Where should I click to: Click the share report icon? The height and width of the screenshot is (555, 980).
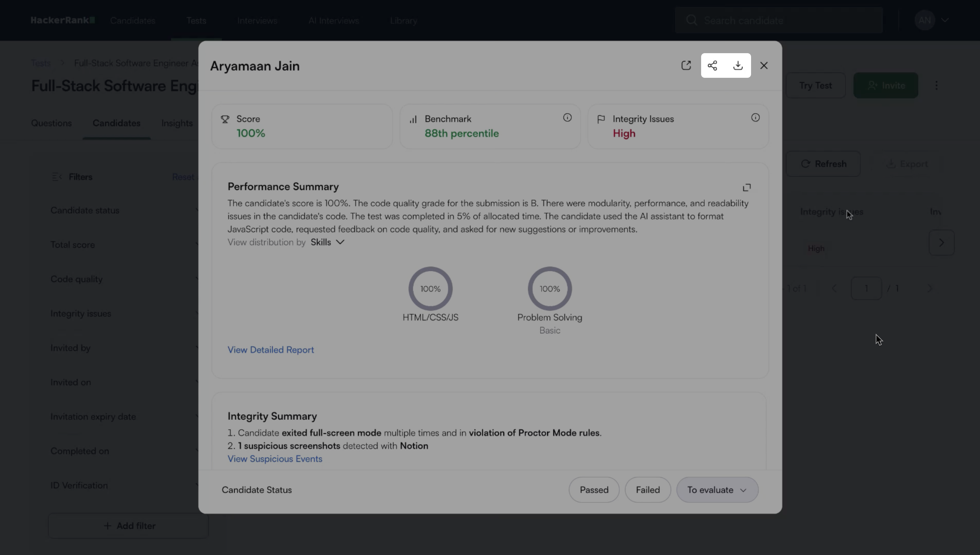[712, 65]
